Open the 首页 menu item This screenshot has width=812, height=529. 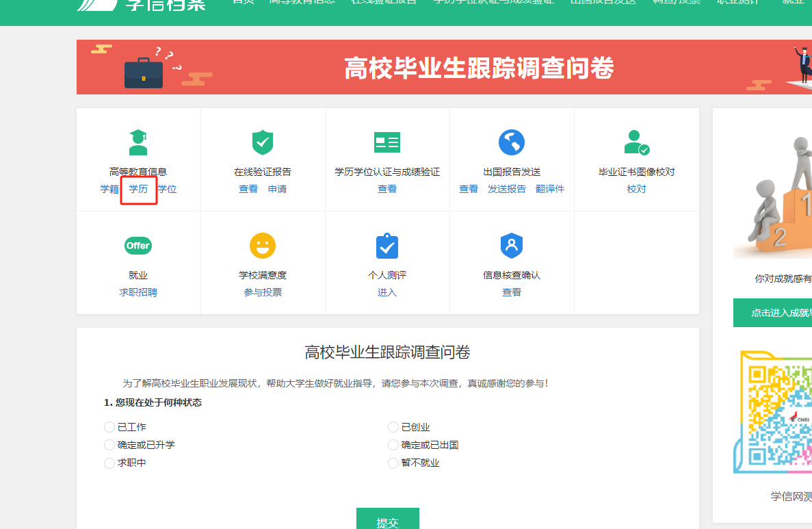click(x=243, y=2)
